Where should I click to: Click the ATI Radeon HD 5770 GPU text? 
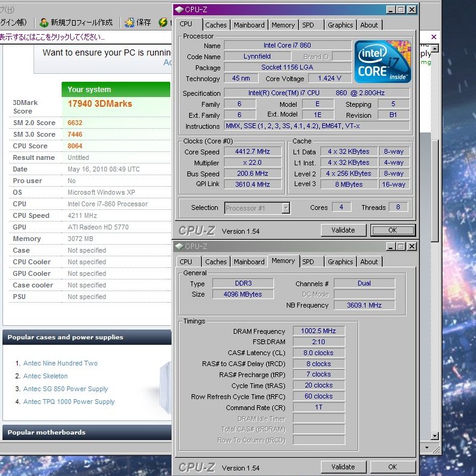[x=98, y=227]
